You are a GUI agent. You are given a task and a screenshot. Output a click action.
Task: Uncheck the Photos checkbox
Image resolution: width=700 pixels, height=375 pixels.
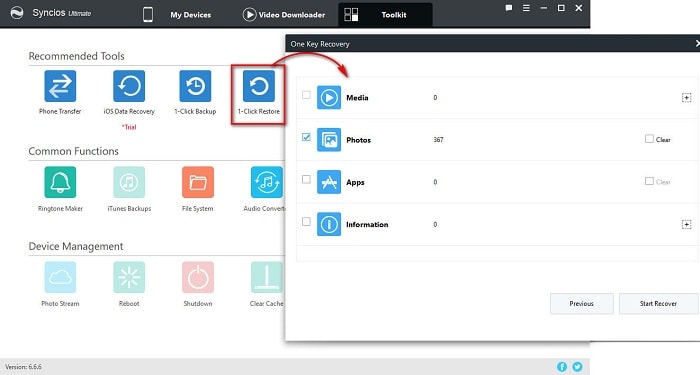tap(306, 137)
